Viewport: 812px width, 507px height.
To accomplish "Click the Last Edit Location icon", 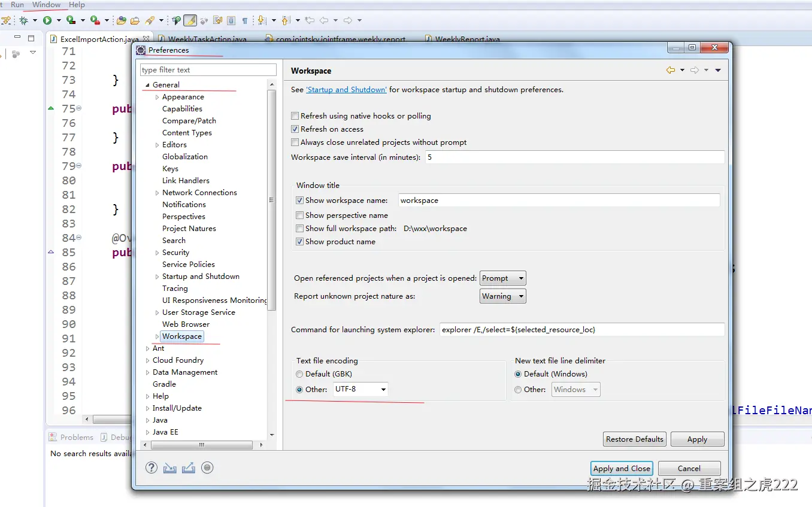I will click(x=310, y=20).
